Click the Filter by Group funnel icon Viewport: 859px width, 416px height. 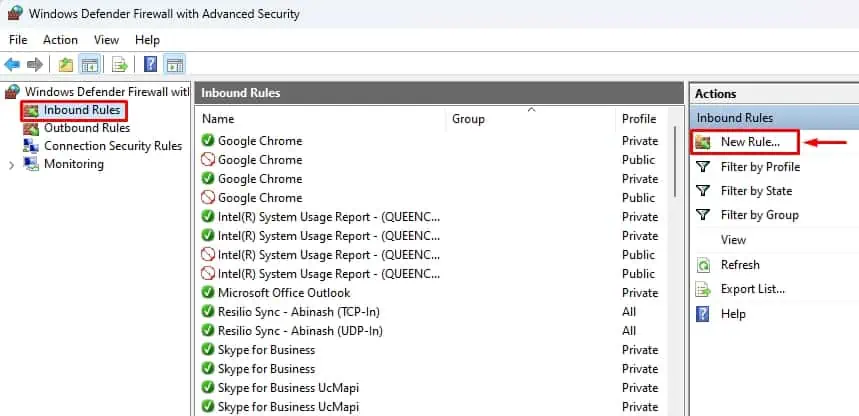point(703,215)
